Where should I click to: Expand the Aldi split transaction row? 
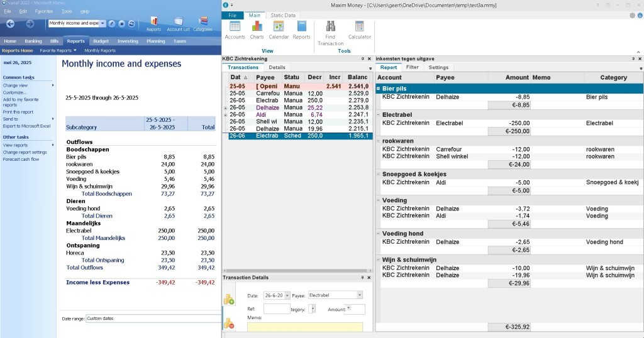pos(226,115)
